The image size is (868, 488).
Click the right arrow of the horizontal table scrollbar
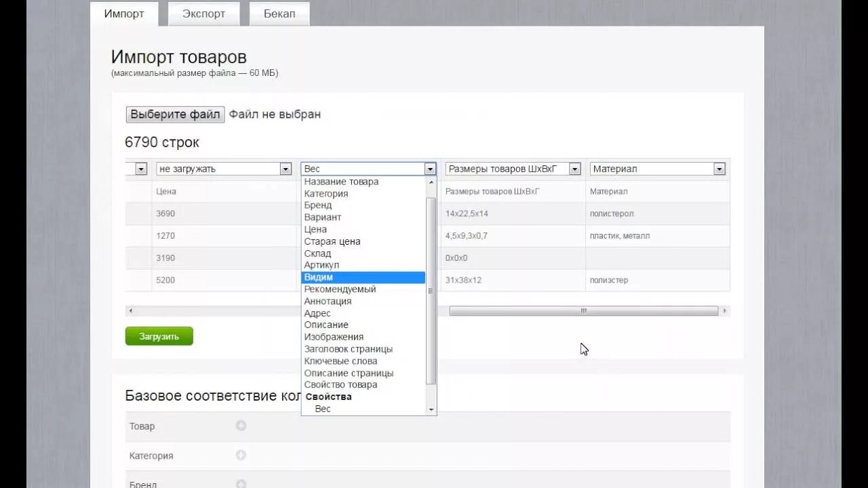(x=724, y=310)
